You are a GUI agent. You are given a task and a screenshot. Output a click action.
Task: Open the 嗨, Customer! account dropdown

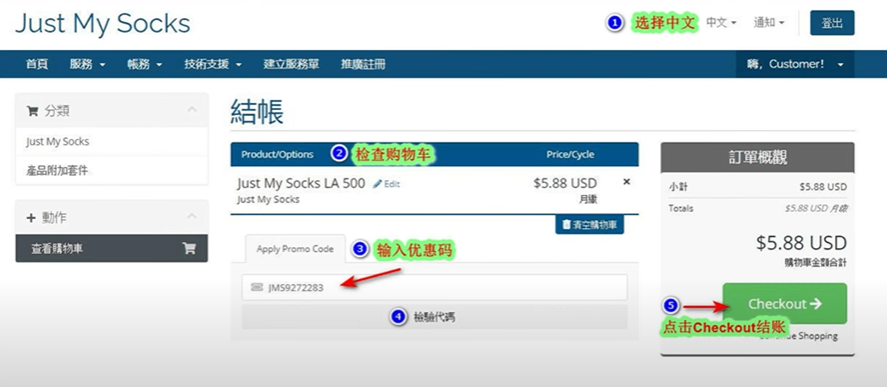coord(795,64)
